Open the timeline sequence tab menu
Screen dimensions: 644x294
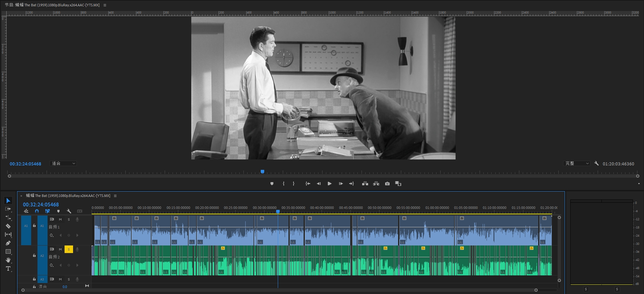[x=115, y=196]
